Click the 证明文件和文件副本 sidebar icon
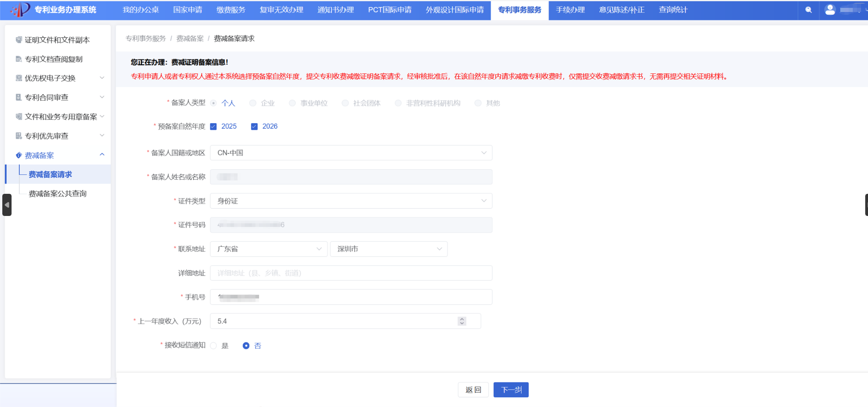The height and width of the screenshot is (407, 868). coord(18,40)
